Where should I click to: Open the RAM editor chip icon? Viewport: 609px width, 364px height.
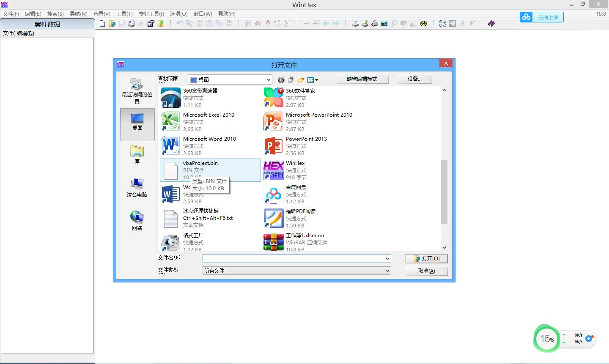(375, 24)
